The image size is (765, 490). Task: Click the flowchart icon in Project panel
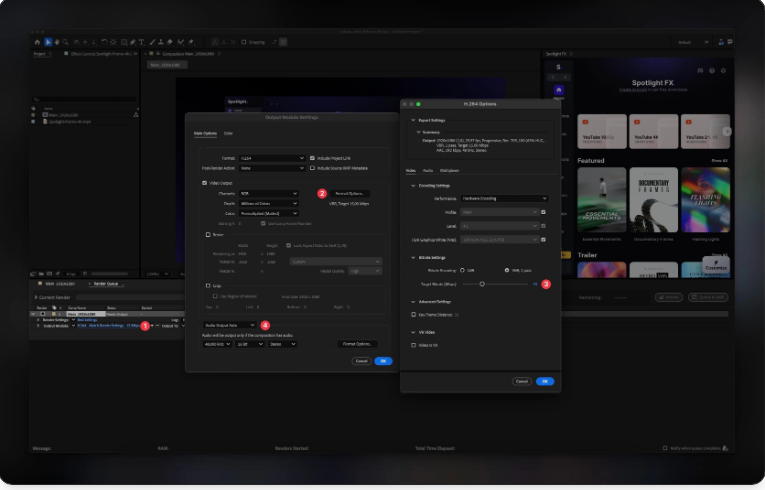(136, 115)
